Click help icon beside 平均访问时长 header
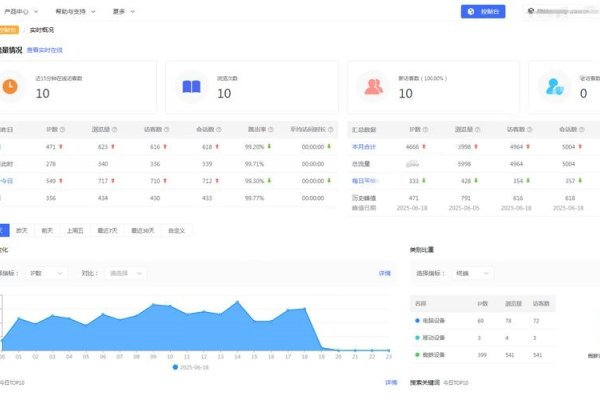The width and height of the screenshot is (600, 400). [x=331, y=130]
